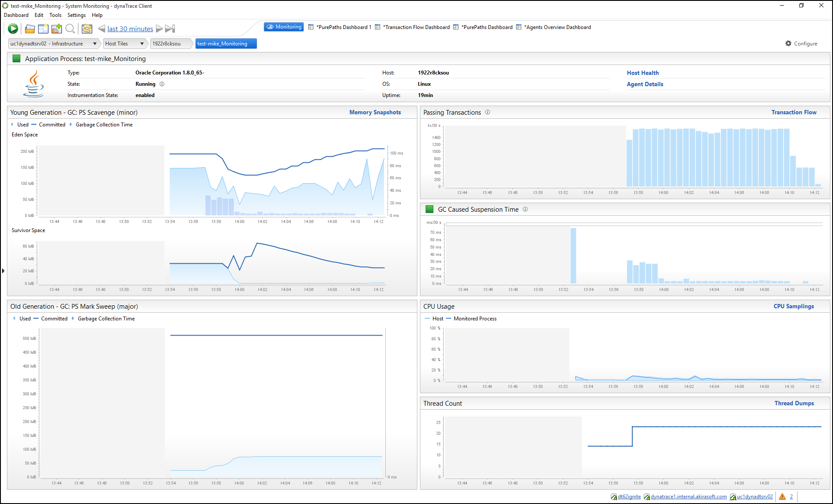Click the uc1dynadtsrv02 status bar lock icon
Viewport: 833px width, 504px height.
tap(733, 497)
